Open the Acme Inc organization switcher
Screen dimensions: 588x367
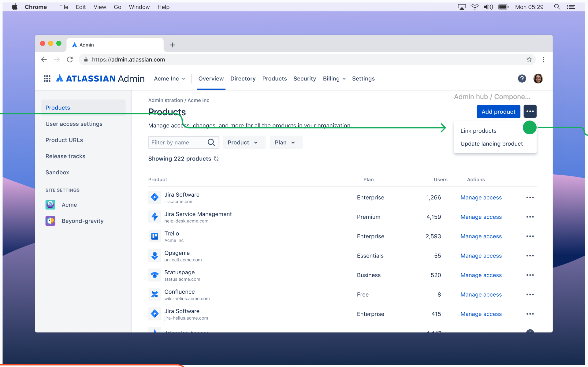pos(169,79)
